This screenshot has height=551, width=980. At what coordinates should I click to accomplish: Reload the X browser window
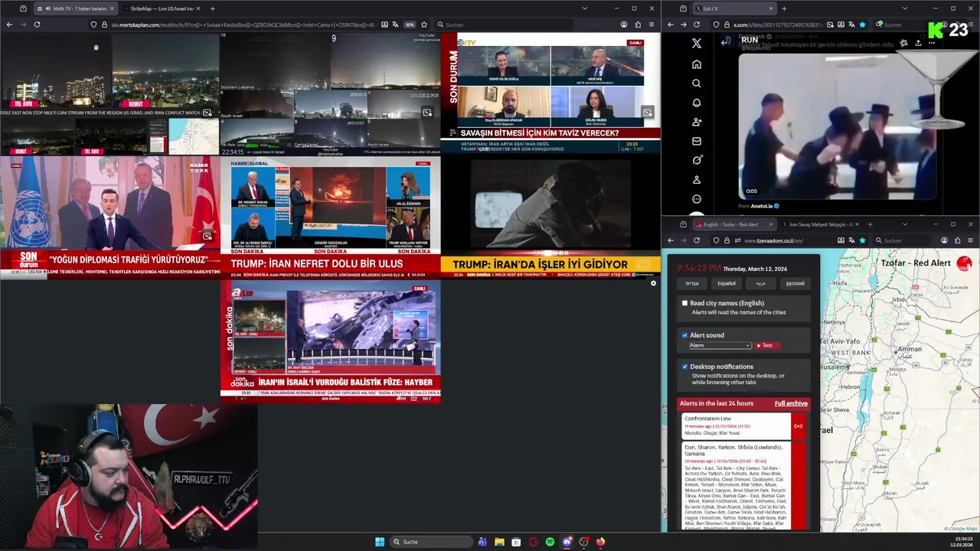click(697, 24)
